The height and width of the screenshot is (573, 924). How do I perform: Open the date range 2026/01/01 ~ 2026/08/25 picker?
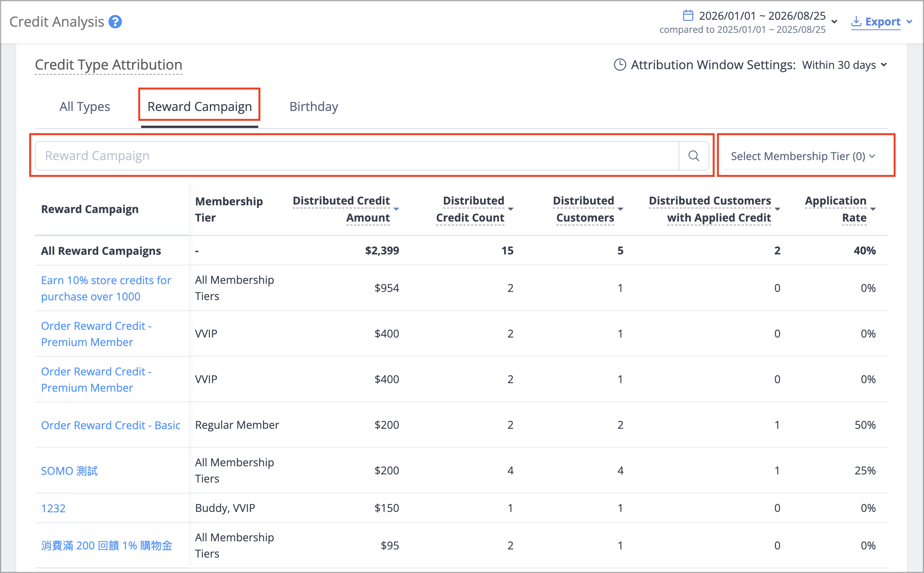(x=762, y=15)
